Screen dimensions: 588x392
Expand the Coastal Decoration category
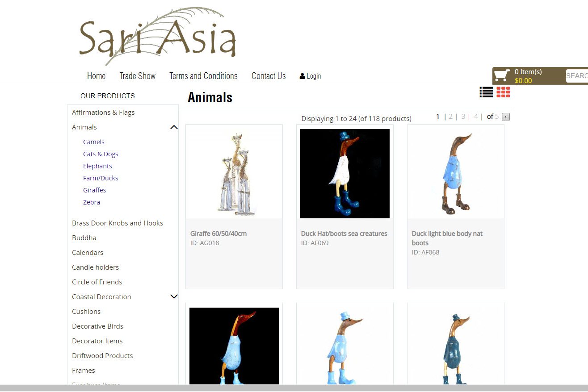174,296
